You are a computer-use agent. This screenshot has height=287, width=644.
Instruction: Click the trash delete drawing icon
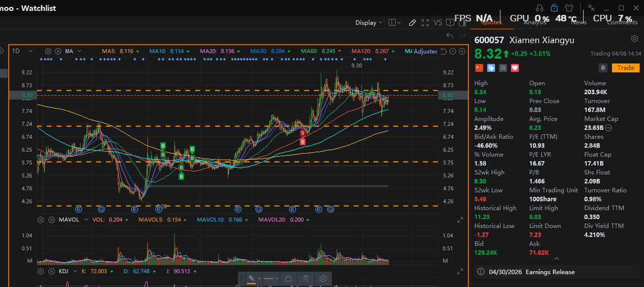coord(306,279)
